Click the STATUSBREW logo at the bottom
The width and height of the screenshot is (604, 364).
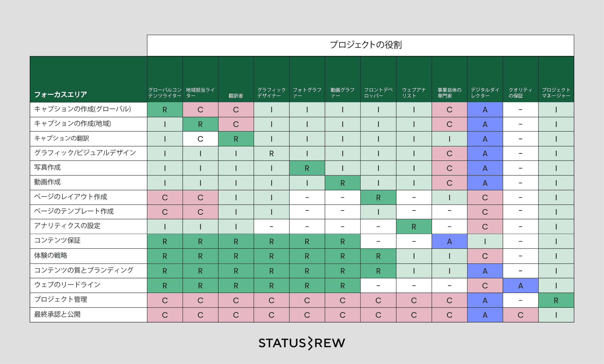click(x=302, y=343)
